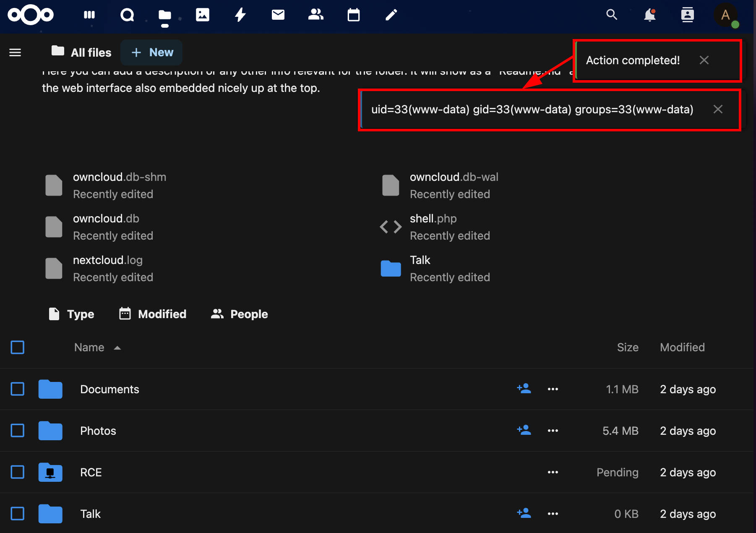Open the notifications bell
This screenshot has height=533, width=756.
(x=649, y=15)
